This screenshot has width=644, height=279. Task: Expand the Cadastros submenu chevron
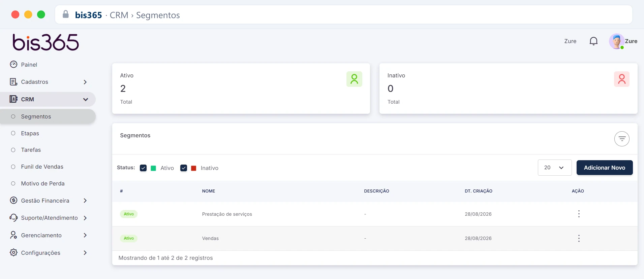click(85, 82)
